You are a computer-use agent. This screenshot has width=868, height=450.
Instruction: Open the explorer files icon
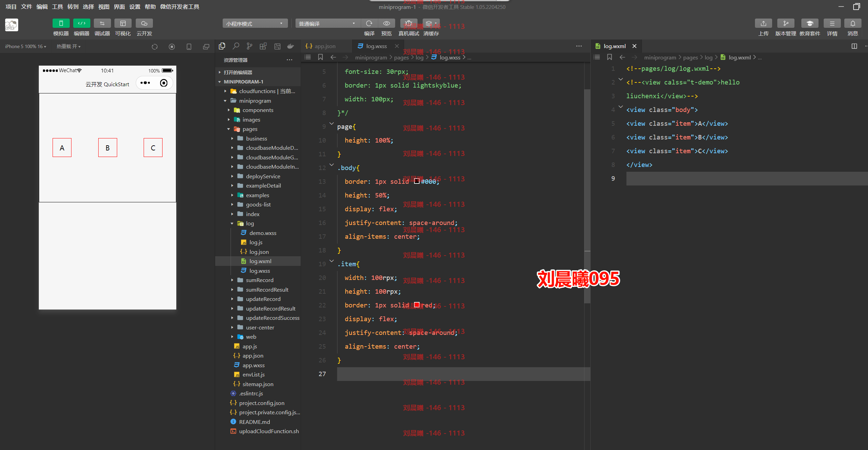(222, 46)
